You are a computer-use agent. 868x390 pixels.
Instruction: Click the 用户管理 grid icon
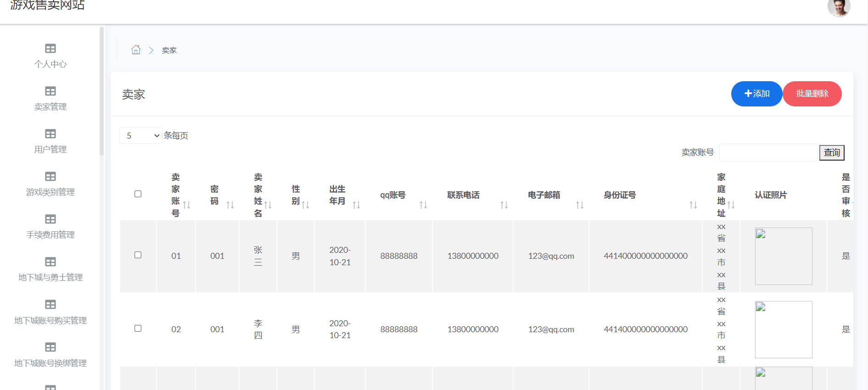click(x=50, y=134)
